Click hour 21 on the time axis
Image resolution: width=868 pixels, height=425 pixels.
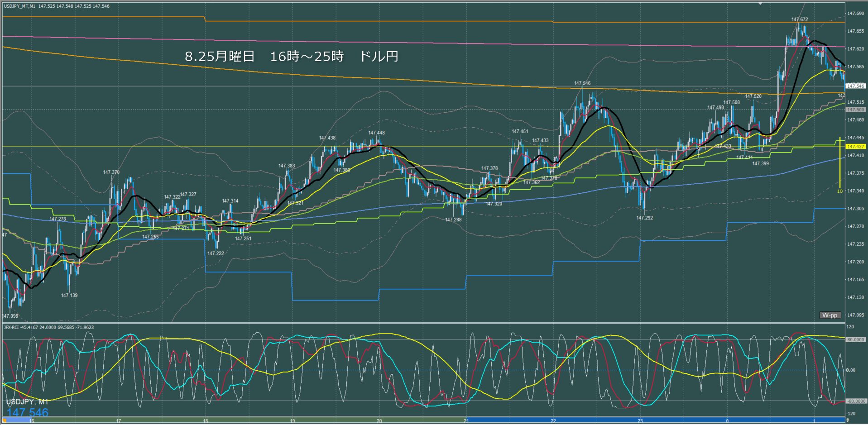coord(466,421)
